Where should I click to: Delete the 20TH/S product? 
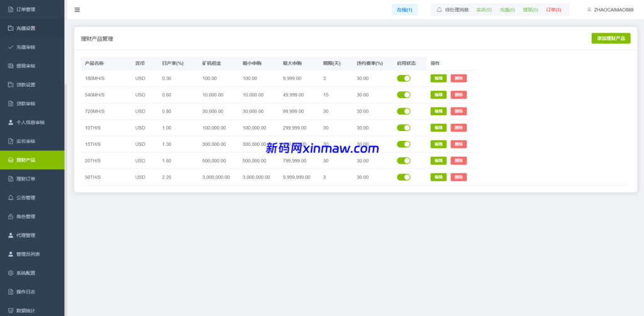tap(458, 161)
